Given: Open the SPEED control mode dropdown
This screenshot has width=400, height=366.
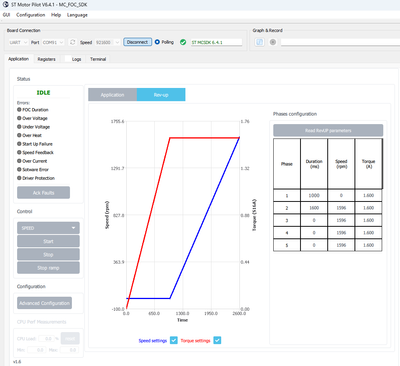Looking at the screenshot, I should click(48, 228).
